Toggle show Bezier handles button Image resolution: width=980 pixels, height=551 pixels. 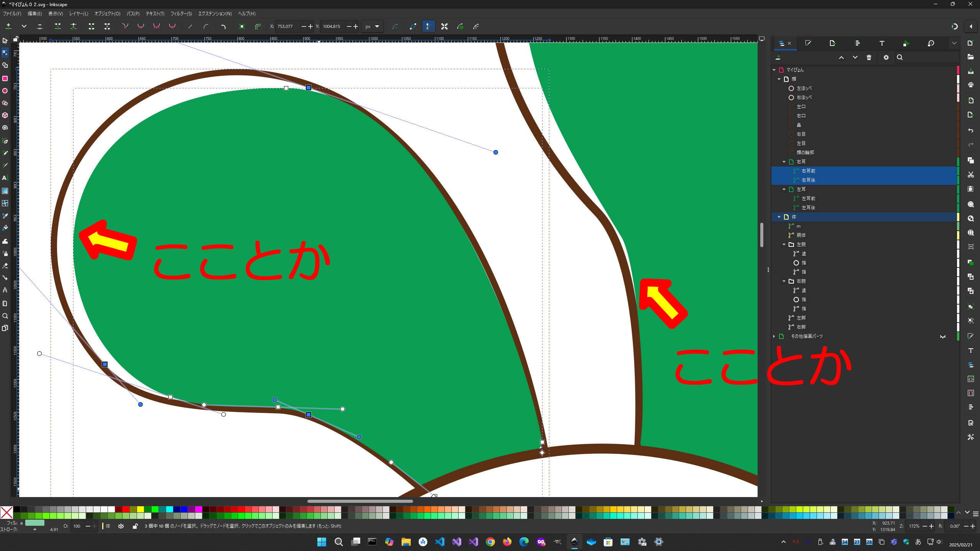point(428,26)
